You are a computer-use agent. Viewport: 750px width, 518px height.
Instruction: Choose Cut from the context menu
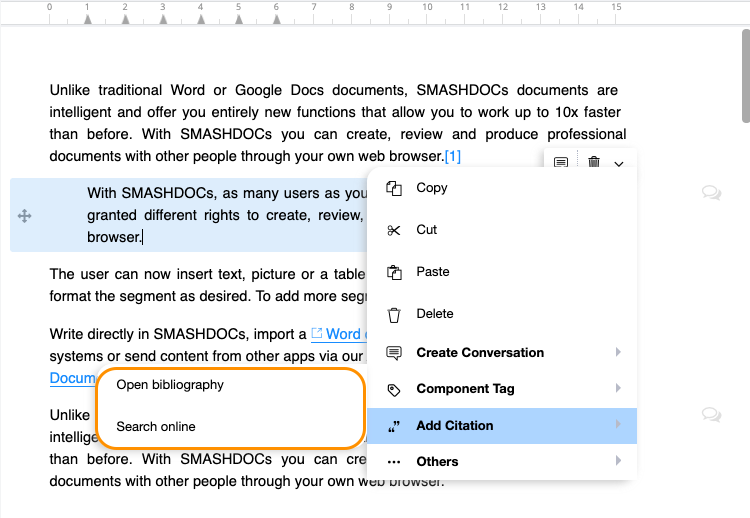coord(502,230)
